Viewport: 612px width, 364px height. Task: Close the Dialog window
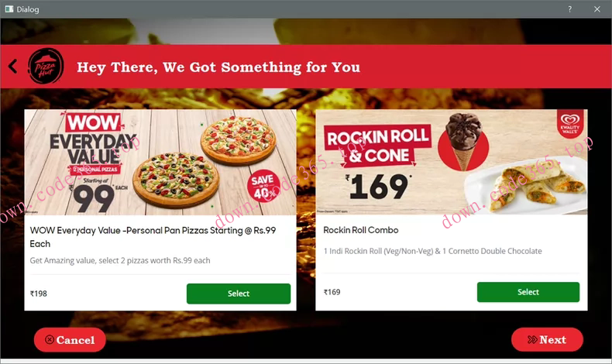[597, 9]
